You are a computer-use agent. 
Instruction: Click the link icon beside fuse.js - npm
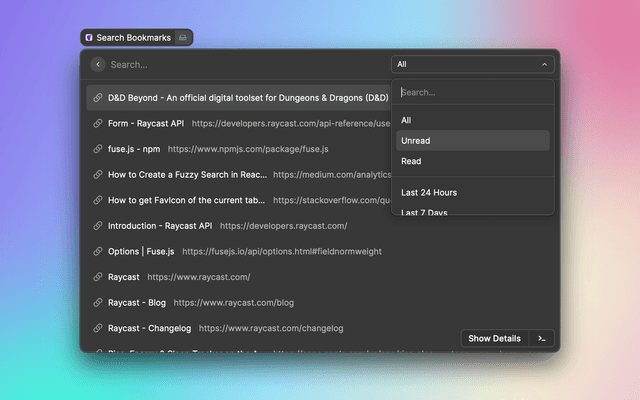[97, 149]
